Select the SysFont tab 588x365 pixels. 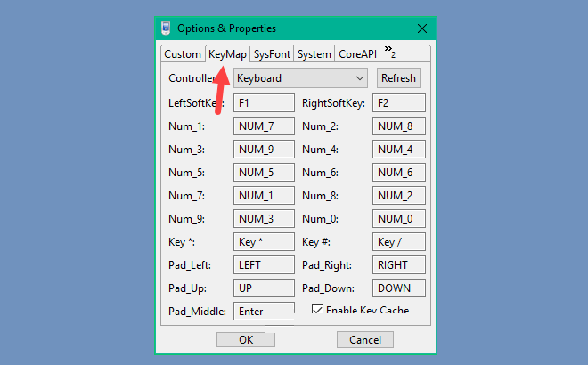272,54
